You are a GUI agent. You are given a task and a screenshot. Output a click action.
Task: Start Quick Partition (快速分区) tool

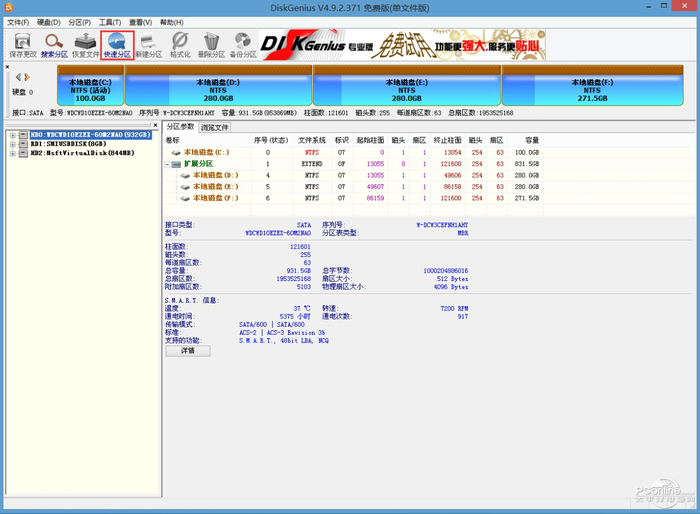pyautogui.click(x=117, y=45)
